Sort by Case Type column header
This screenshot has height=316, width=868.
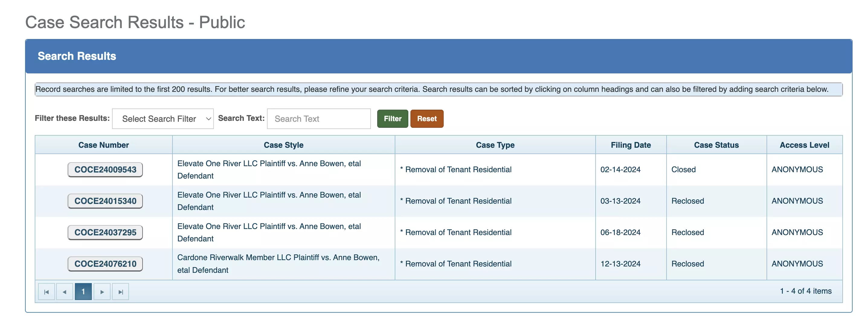[x=495, y=145]
